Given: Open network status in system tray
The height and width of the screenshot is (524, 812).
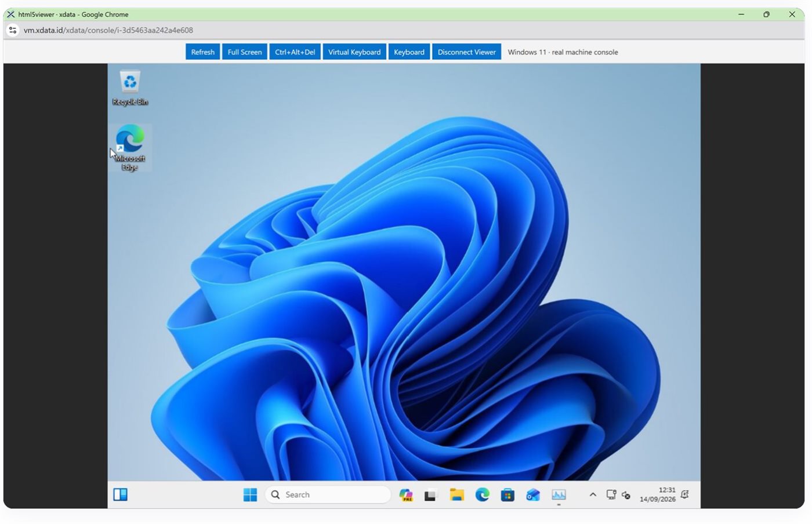Looking at the screenshot, I should pos(611,494).
